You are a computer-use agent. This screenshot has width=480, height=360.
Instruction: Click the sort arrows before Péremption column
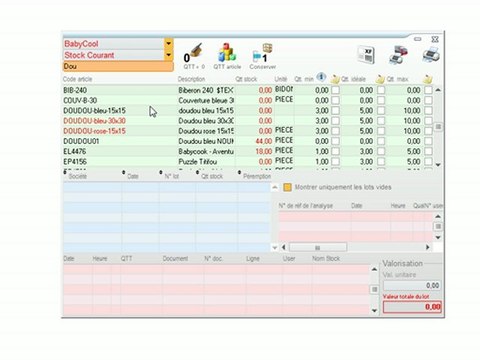click(x=239, y=172)
